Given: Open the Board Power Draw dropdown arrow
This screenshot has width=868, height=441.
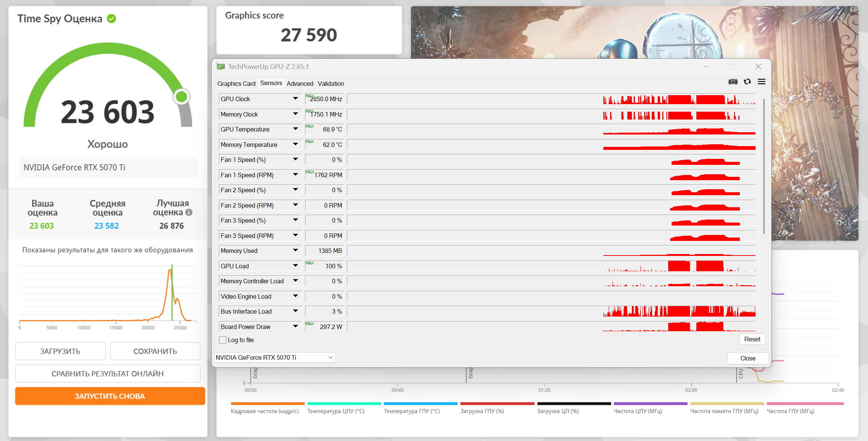Looking at the screenshot, I should coord(295,326).
